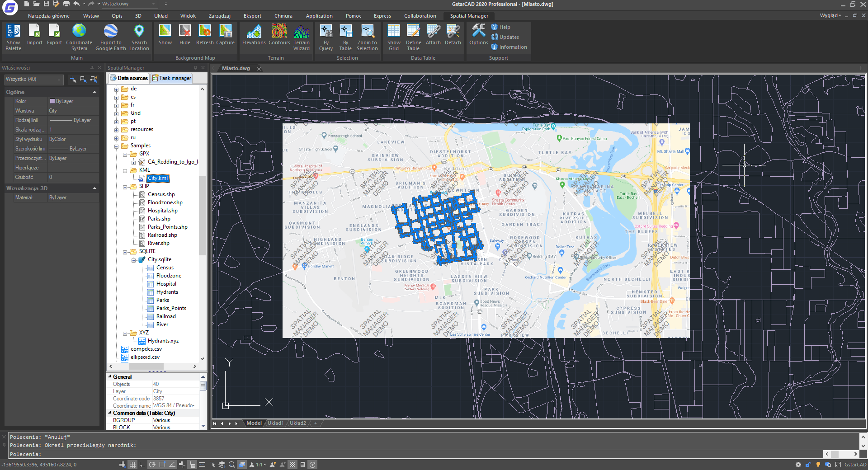Click the Kolor ByLayer color swatch

click(x=52, y=101)
